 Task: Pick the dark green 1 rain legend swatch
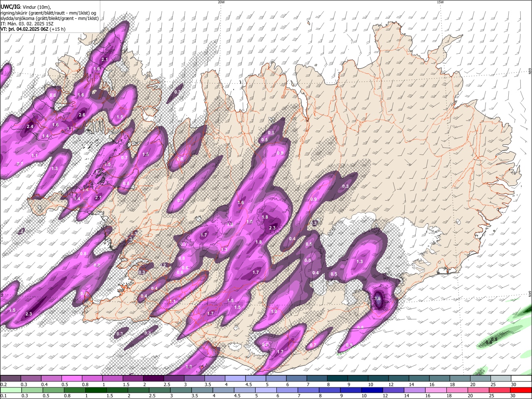tap(96, 390)
